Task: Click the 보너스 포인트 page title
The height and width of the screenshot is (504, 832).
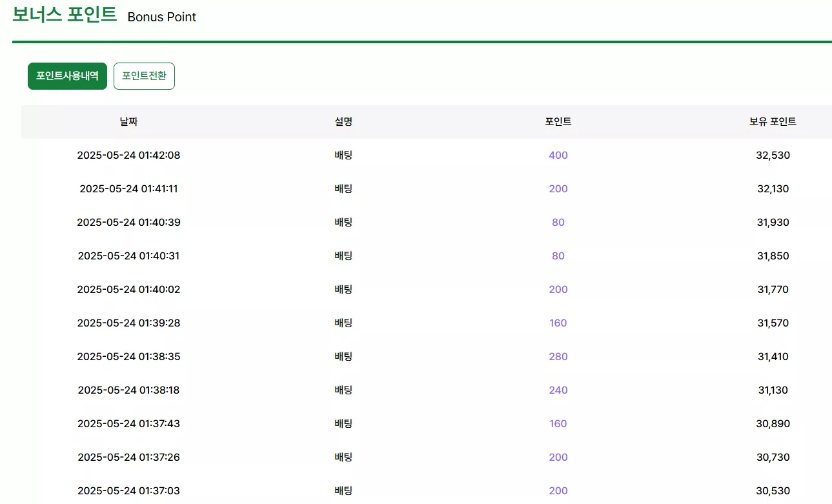Action: pos(65,15)
